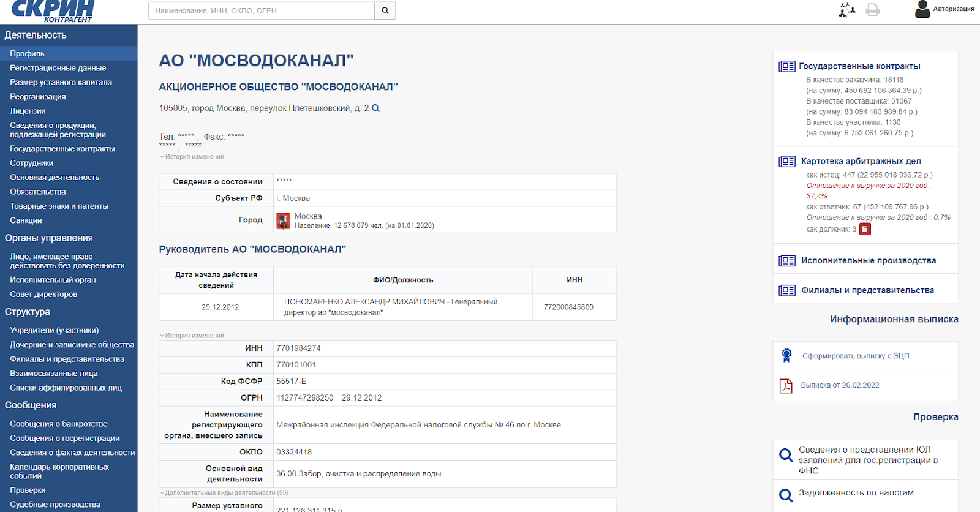Viewport: 980px width, 512px height.
Task: Click Задолженность по налогам check
Action: click(856, 492)
